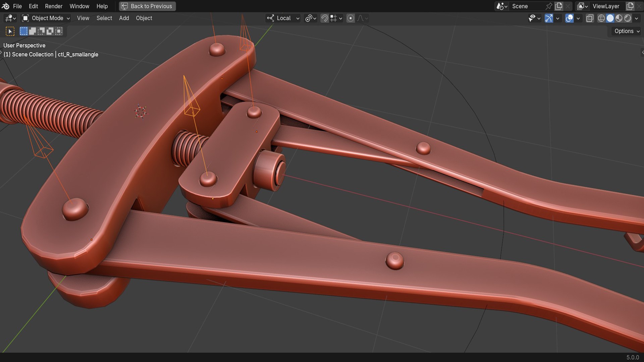644x362 pixels.
Task: Open the Local transform orientation dropdown
Action: [283, 18]
